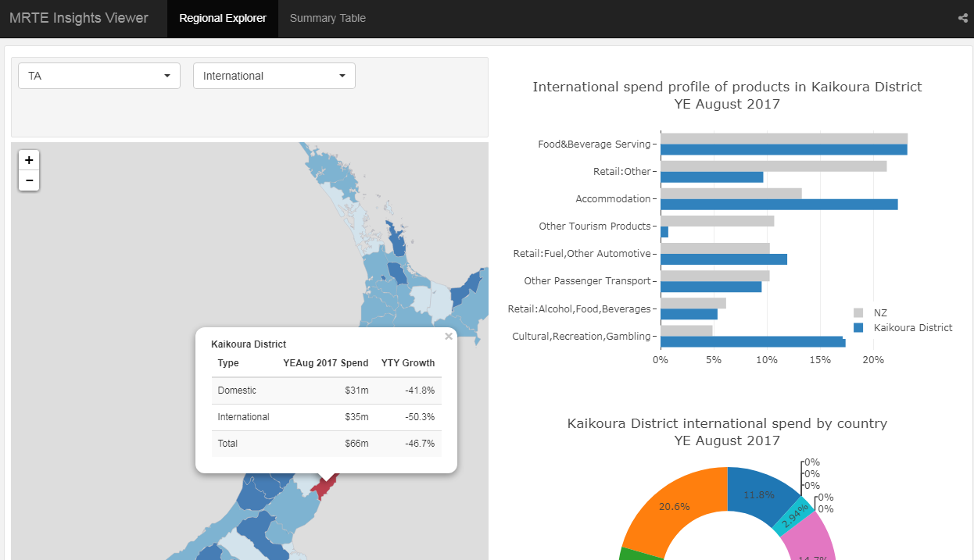Close the Kaikoura District popup
The image size is (974, 560).
coord(449,337)
